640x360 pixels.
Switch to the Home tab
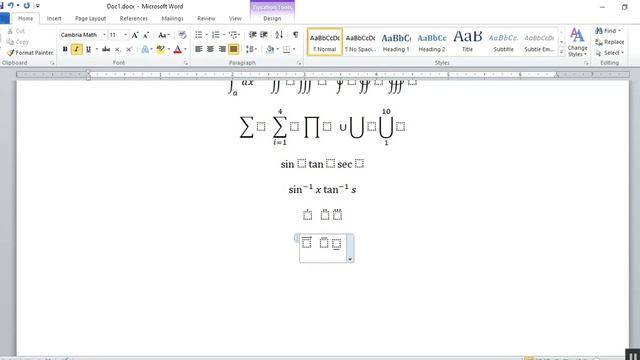point(25,18)
